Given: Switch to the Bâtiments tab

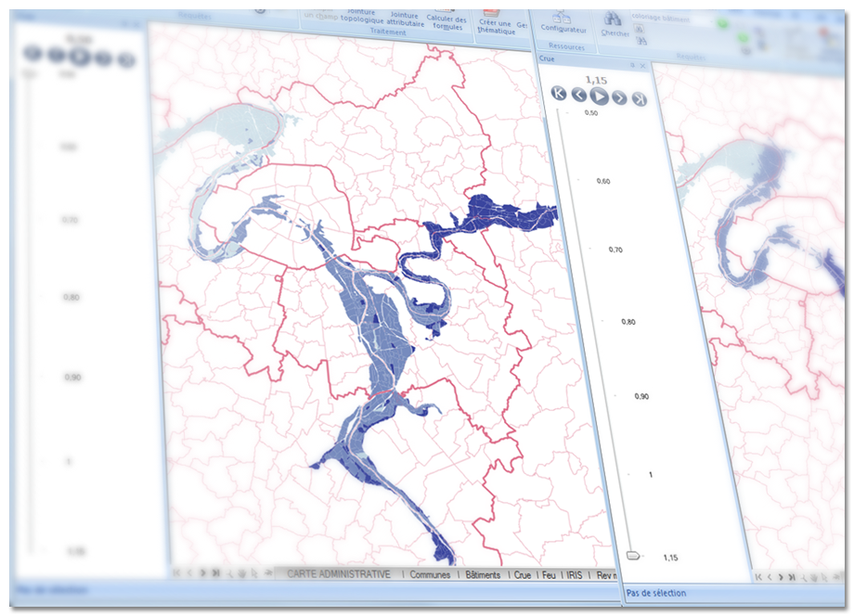Looking at the screenshot, I should 483,575.
